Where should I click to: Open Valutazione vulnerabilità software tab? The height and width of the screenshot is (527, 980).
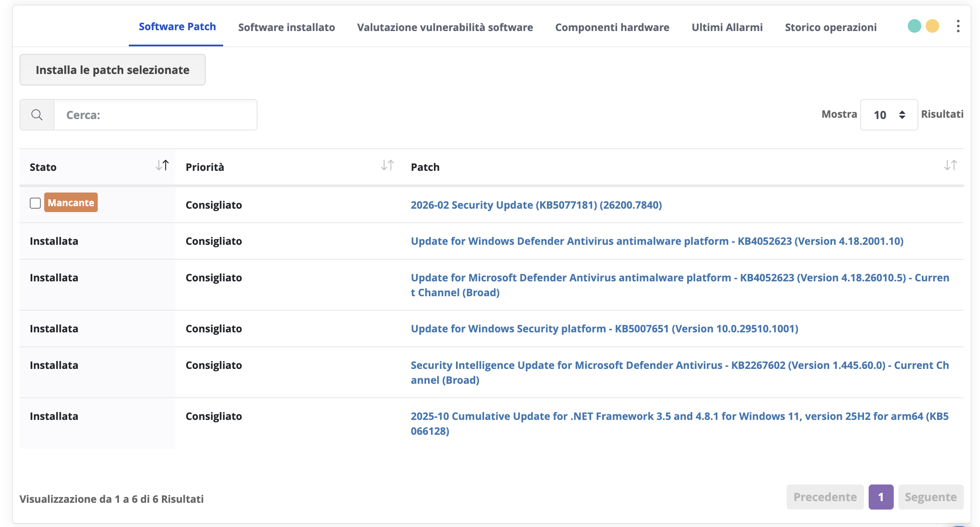445,27
